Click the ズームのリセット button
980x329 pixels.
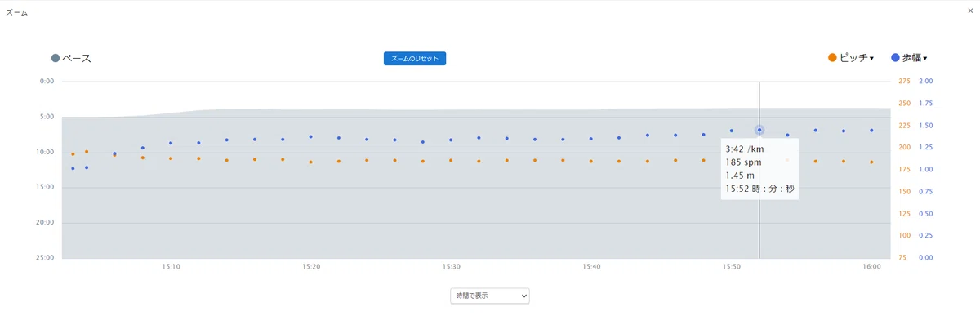pyautogui.click(x=415, y=59)
